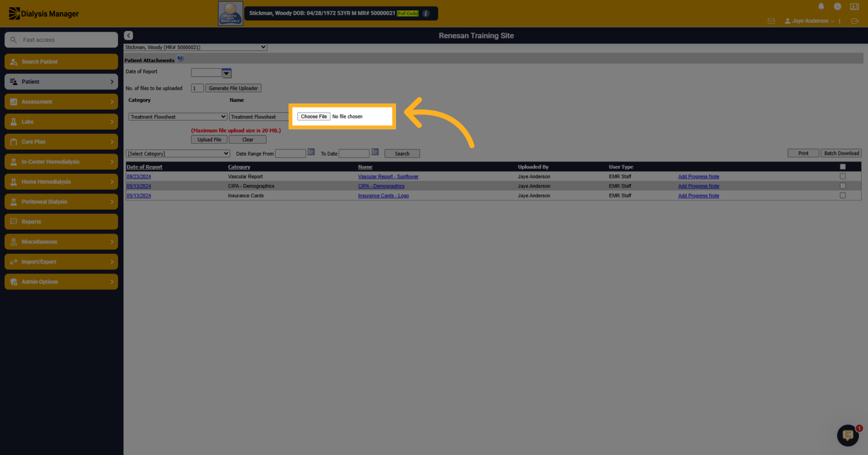Click Generate File Uploader button
The image size is (868, 455).
click(233, 88)
